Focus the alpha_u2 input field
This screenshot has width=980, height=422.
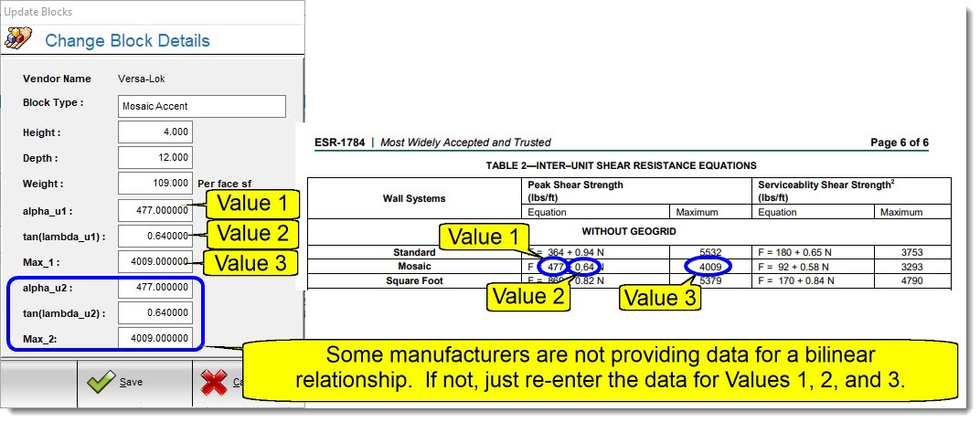(x=155, y=288)
